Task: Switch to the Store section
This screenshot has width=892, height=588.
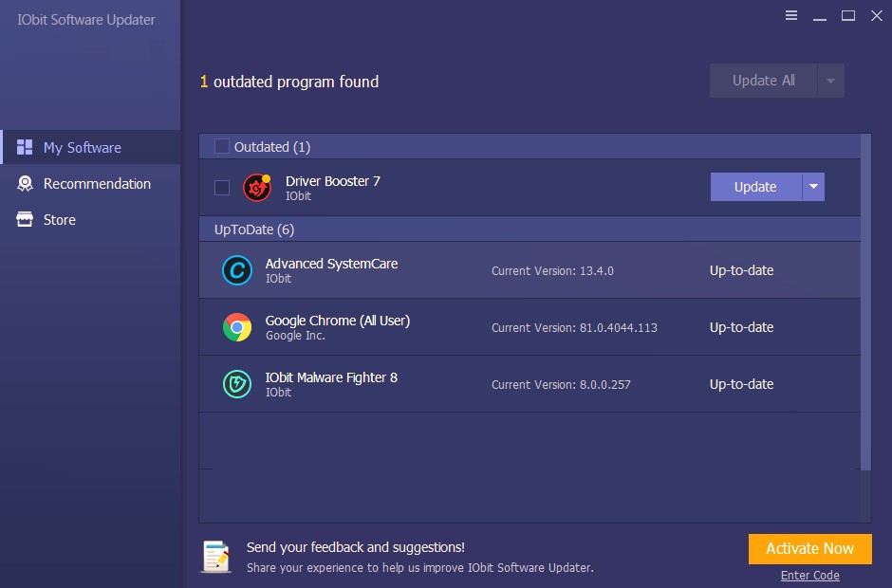Action: (x=90, y=219)
